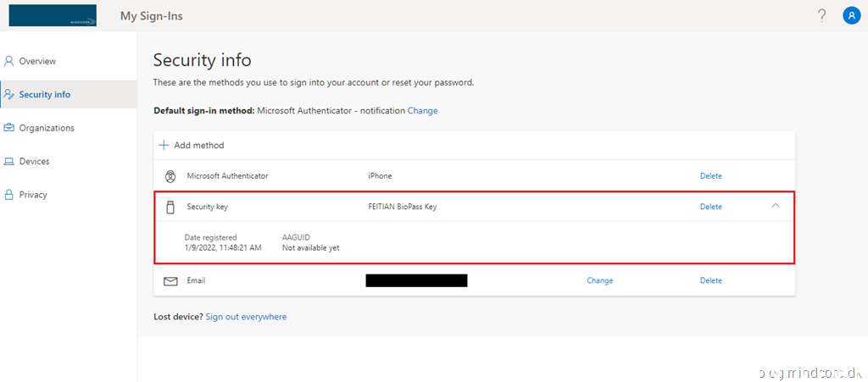The height and width of the screenshot is (382, 868).
Task: Click Sign out everywhere link
Action: point(246,317)
